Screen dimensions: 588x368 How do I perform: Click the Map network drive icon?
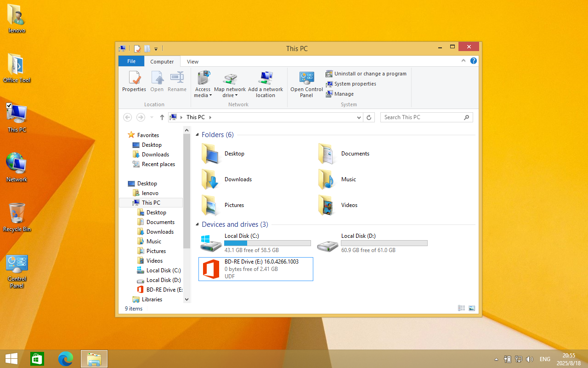coord(230,78)
